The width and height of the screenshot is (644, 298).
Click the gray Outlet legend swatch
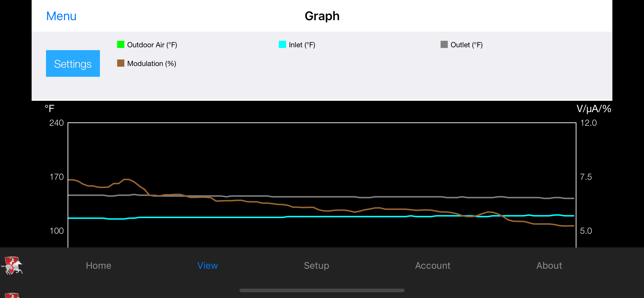[444, 45]
